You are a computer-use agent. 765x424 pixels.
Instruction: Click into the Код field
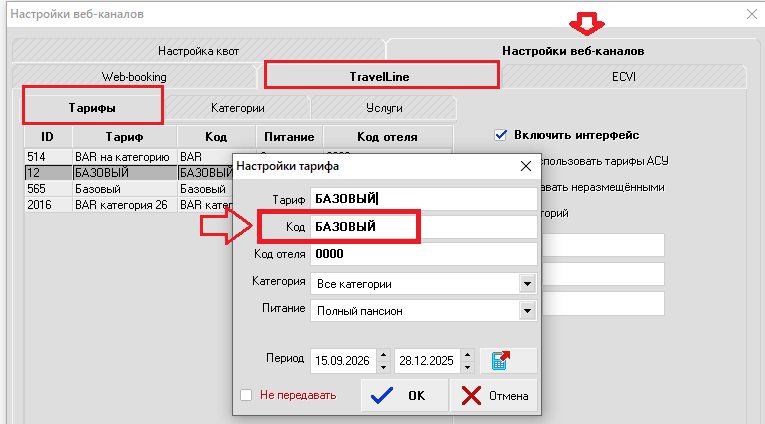point(423,226)
